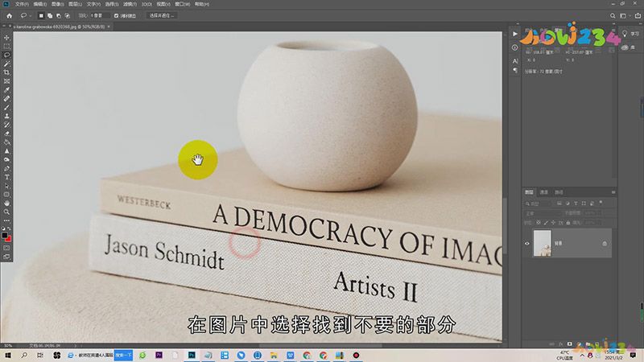Select the Eraser tool
Screen dimensions: 644x362
[6, 134]
